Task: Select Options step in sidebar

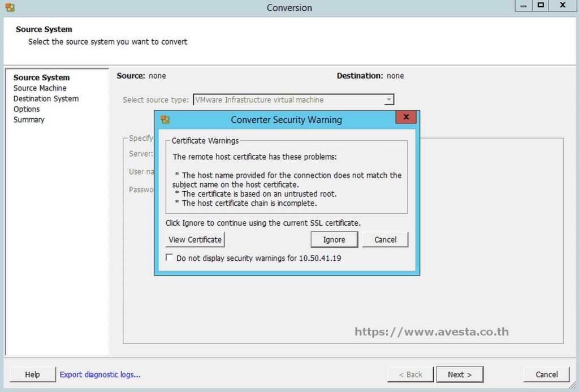Action: tap(26, 109)
